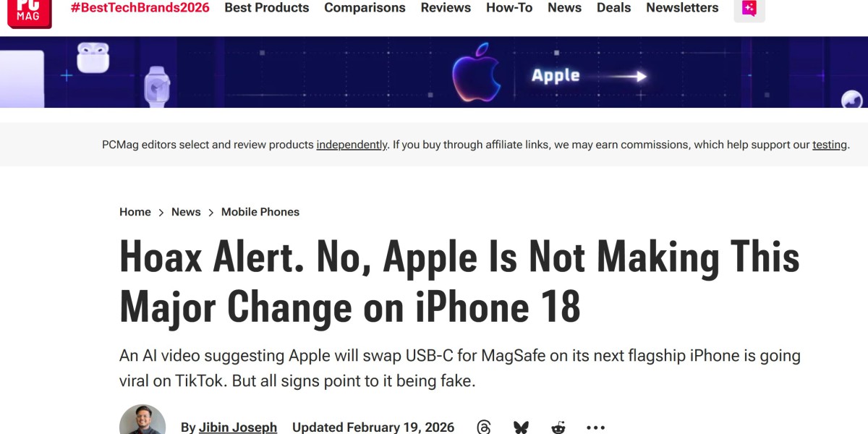Click the Home breadcrumb
The image size is (868, 434).
point(135,212)
